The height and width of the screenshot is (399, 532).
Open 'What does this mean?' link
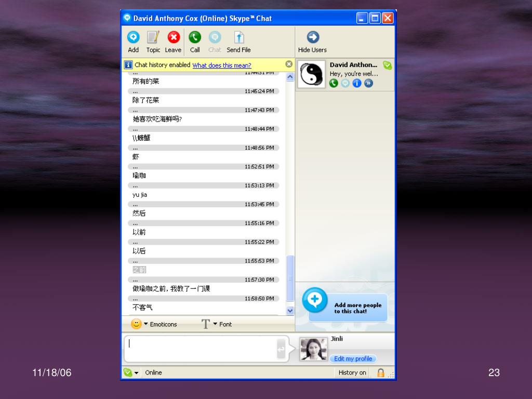click(x=221, y=65)
